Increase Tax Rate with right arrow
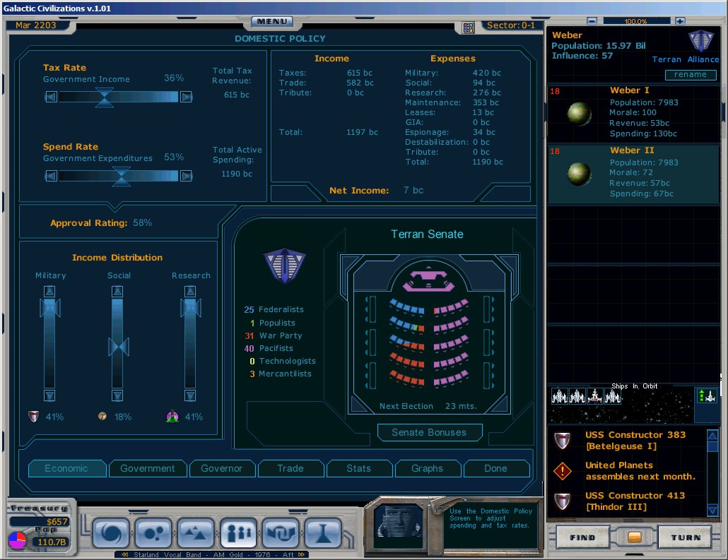This screenshot has height=560, width=728. (x=186, y=97)
